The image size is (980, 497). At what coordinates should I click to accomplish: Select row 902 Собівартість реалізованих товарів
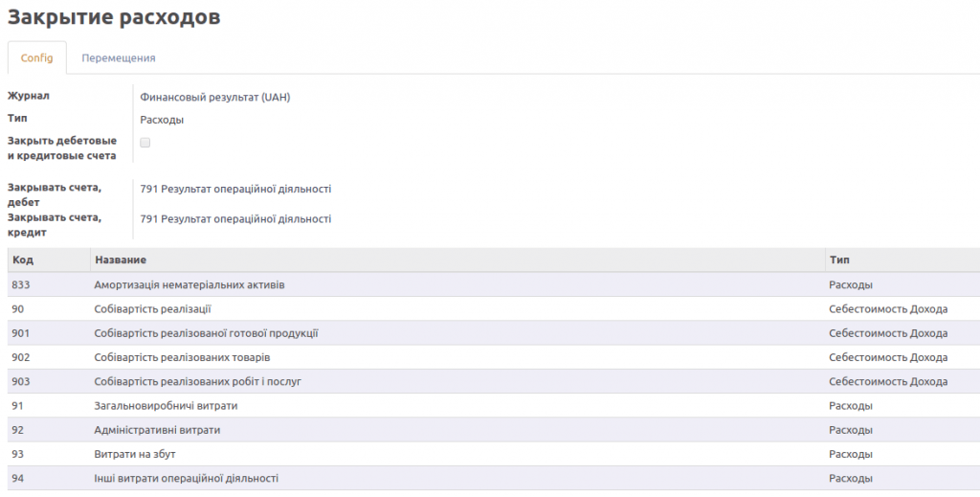(x=494, y=357)
